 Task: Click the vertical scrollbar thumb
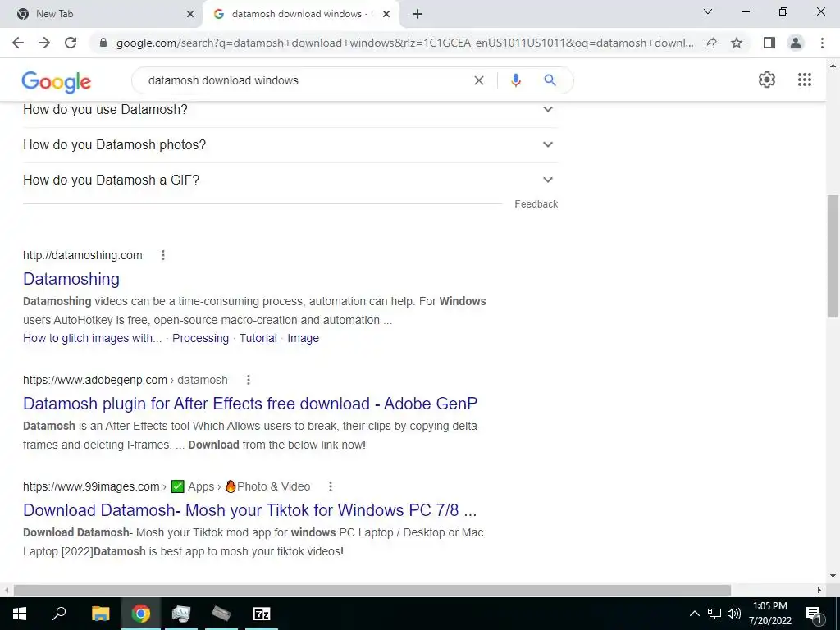(x=833, y=256)
